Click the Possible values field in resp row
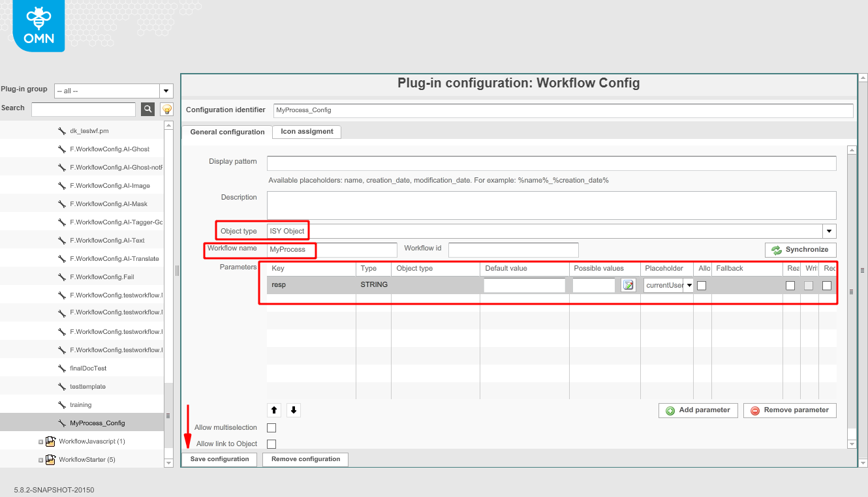 click(594, 285)
